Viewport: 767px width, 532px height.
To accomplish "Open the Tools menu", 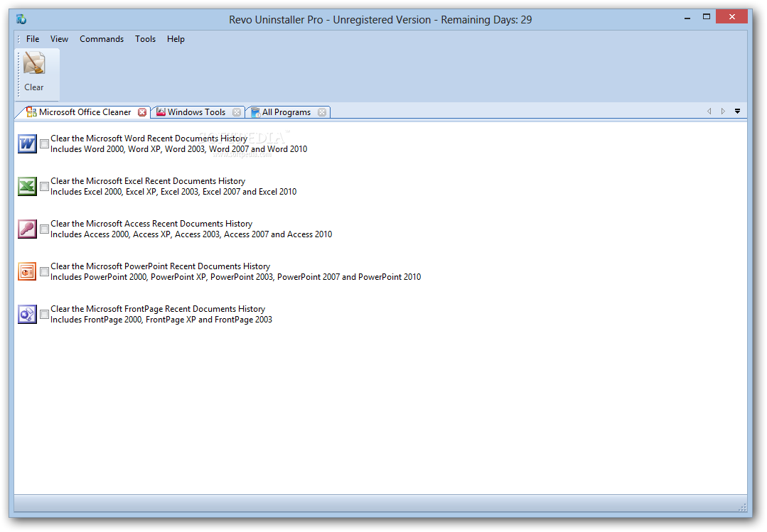I will coord(145,39).
